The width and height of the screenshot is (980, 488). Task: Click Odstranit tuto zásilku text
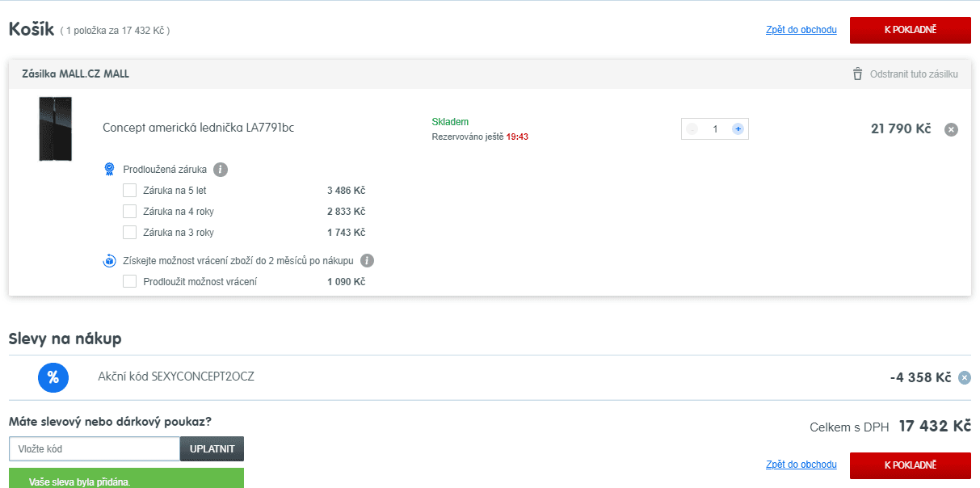pos(914,74)
